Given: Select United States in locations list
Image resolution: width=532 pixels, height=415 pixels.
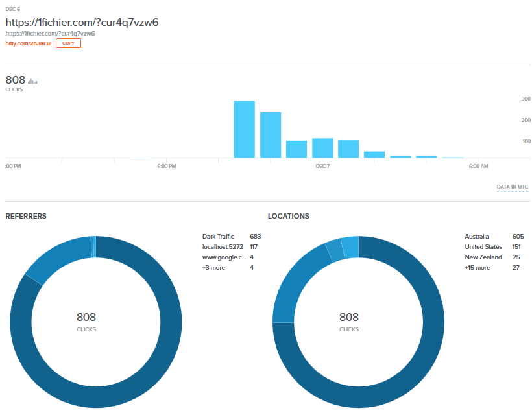Looking at the screenshot, I should click(494, 247).
